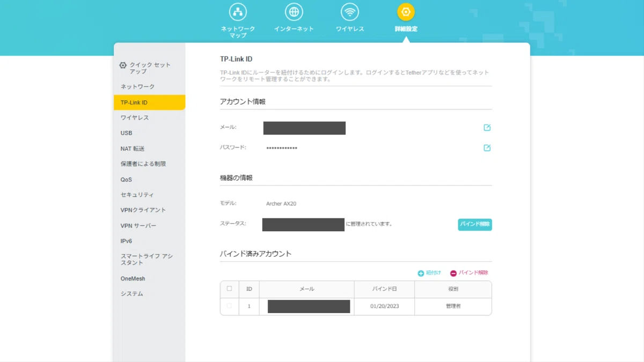This screenshot has height=362, width=644.
Task: Open システム sidebar item
Action: (150, 294)
